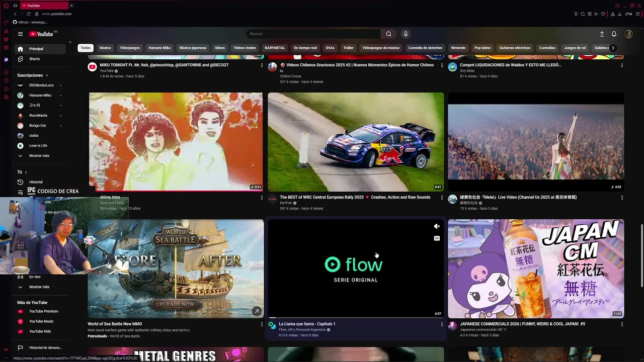
Task: Click the search magnifier button
Action: pos(388,34)
